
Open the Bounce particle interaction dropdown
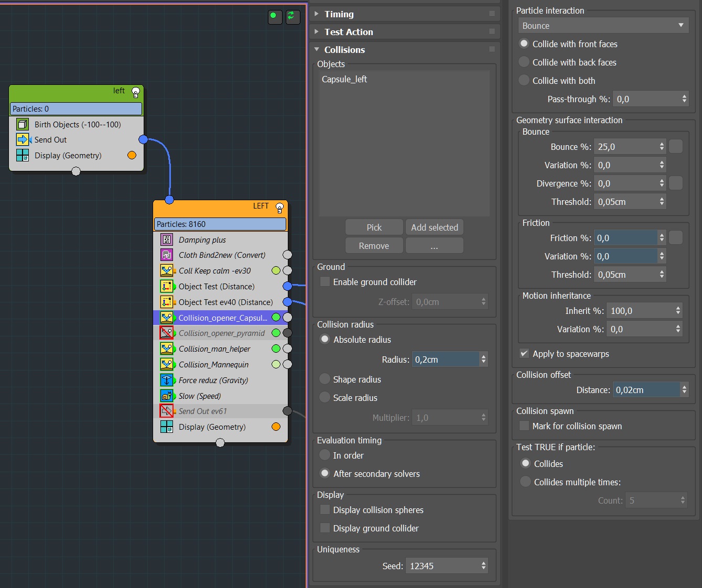point(602,26)
